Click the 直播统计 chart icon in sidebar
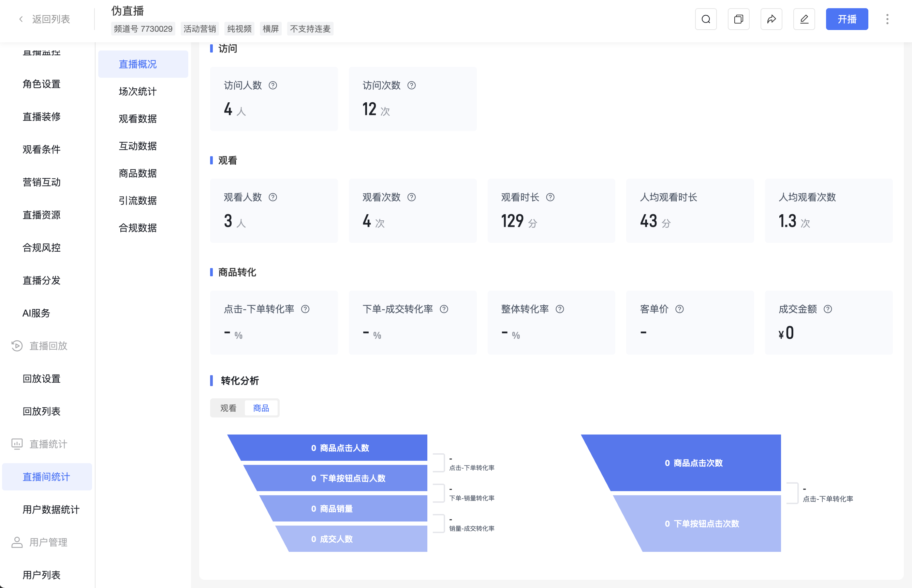912x588 pixels. click(17, 444)
